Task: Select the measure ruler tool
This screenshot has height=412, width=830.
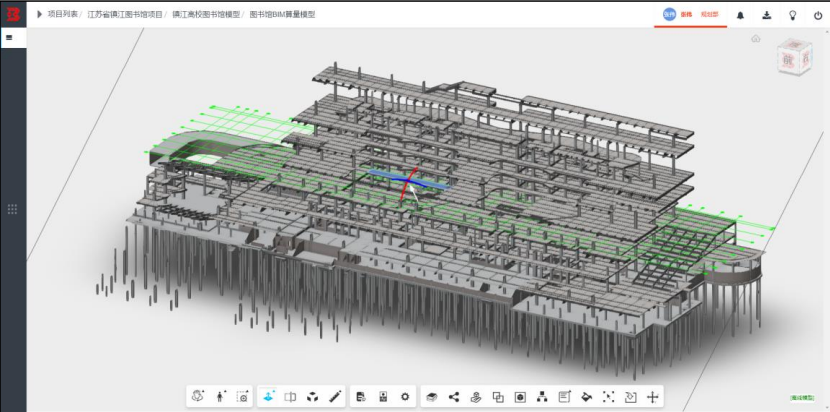Action: pos(335,396)
